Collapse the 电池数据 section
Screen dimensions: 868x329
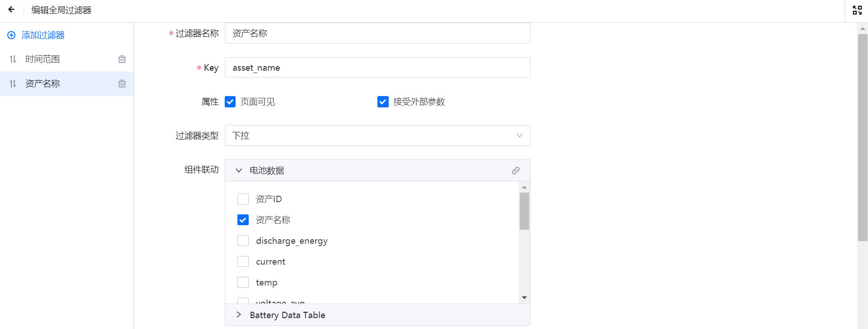click(x=239, y=171)
